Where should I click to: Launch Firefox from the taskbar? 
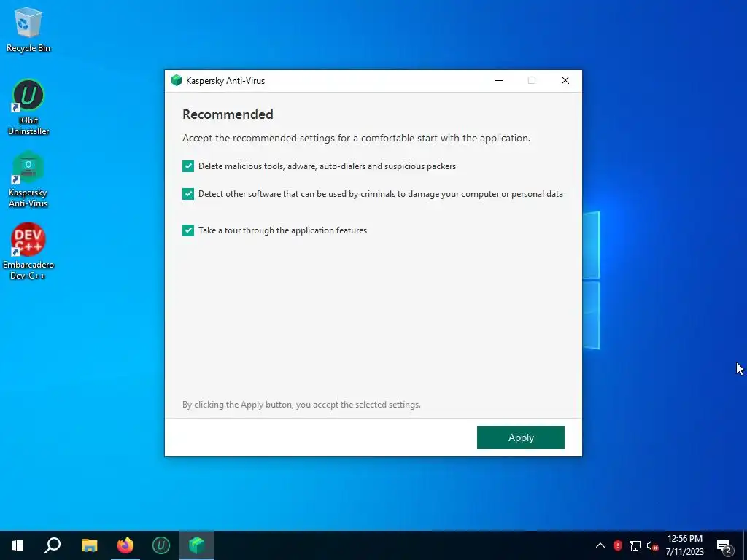point(125,545)
